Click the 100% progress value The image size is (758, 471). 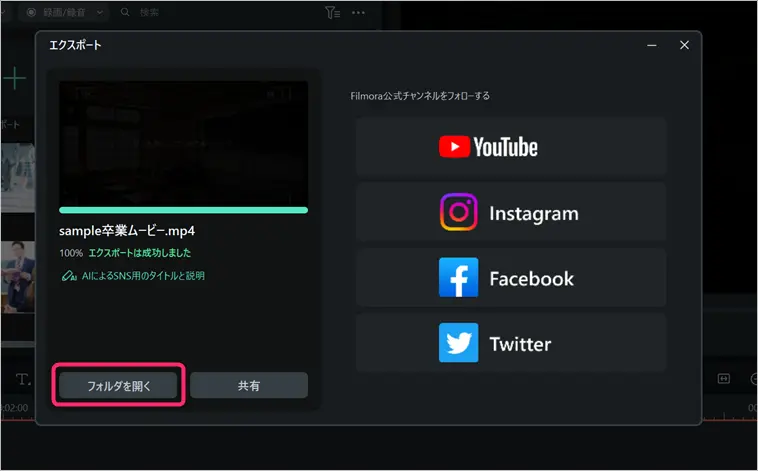[x=71, y=253]
